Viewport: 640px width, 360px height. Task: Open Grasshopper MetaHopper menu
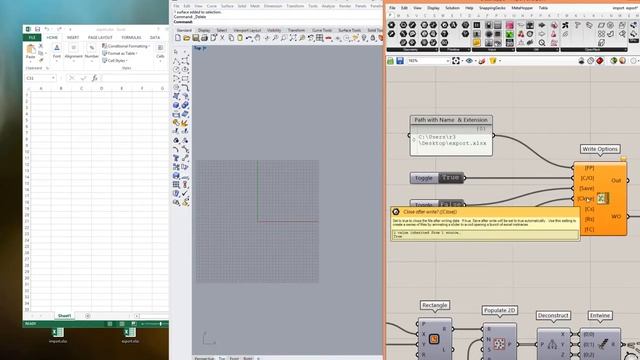(x=522, y=8)
